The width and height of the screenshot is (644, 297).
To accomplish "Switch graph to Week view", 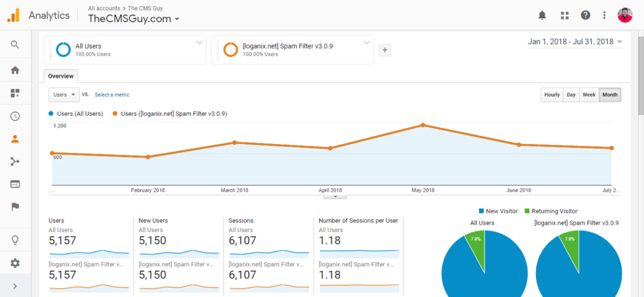I will click(x=589, y=95).
